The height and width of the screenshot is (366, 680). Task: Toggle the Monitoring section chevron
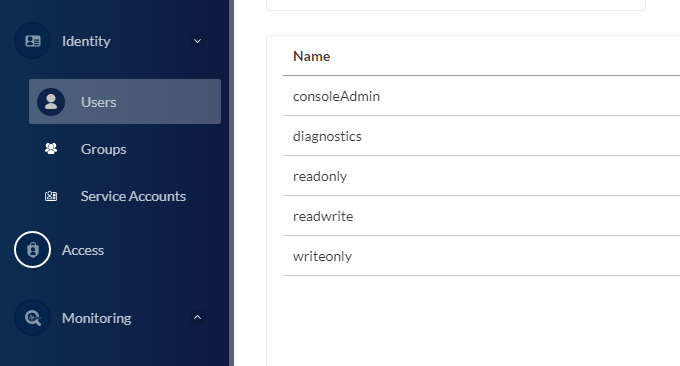tap(197, 317)
